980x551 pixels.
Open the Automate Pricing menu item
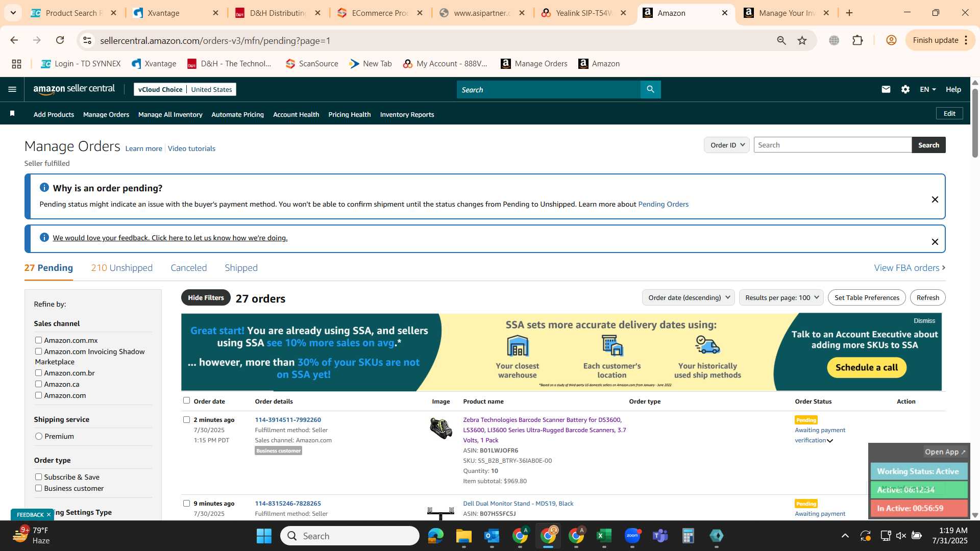click(x=237, y=114)
